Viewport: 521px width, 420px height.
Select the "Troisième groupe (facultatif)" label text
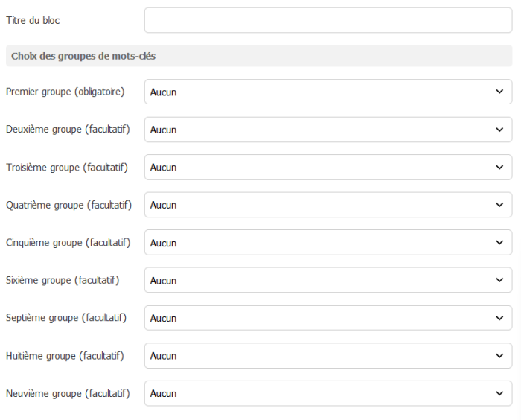pyautogui.click(x=67, y=168)
